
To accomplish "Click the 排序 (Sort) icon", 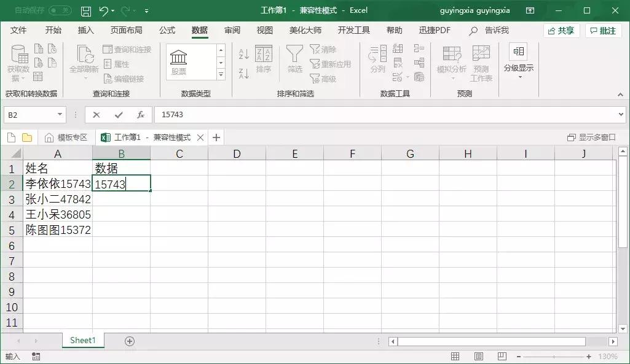I will (x=264, y=61).
